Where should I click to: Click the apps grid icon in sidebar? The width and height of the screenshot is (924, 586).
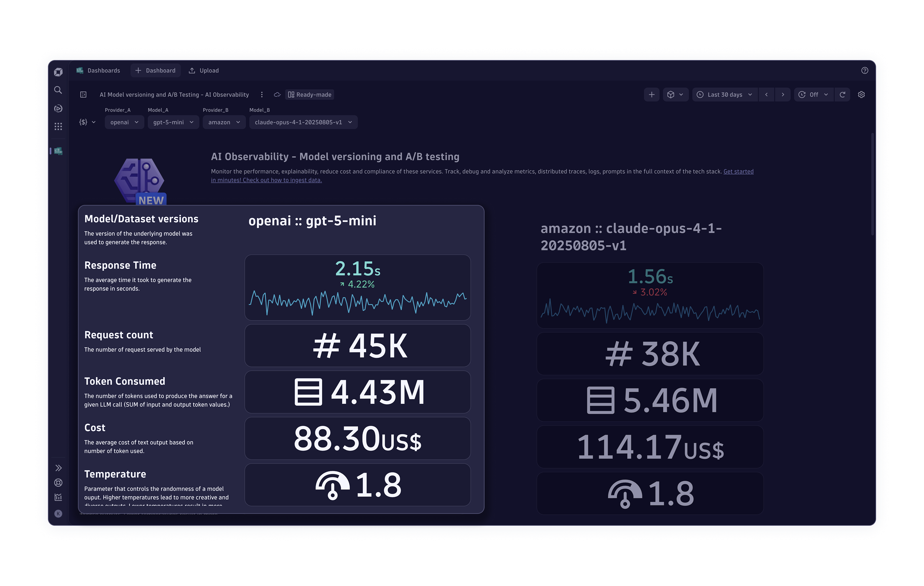click(x=58, y=126)
